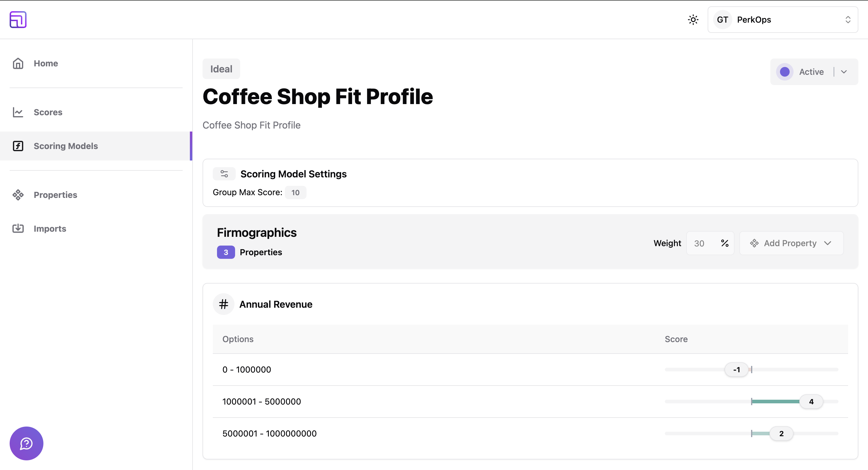The image size is (868, 470).
Task: Click the score slider handle showing -1
Action: 736,370
